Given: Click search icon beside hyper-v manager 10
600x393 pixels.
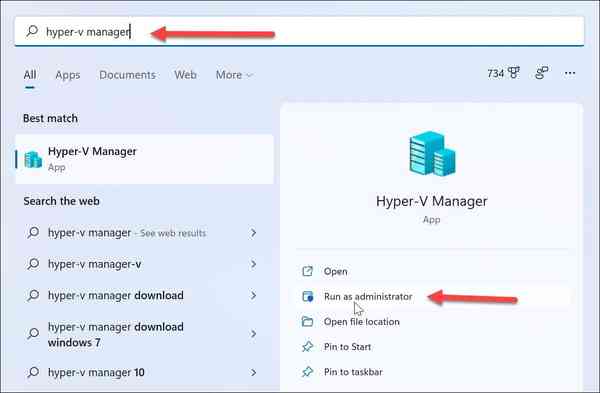Looking at the screenshot, I should (33, 372).
